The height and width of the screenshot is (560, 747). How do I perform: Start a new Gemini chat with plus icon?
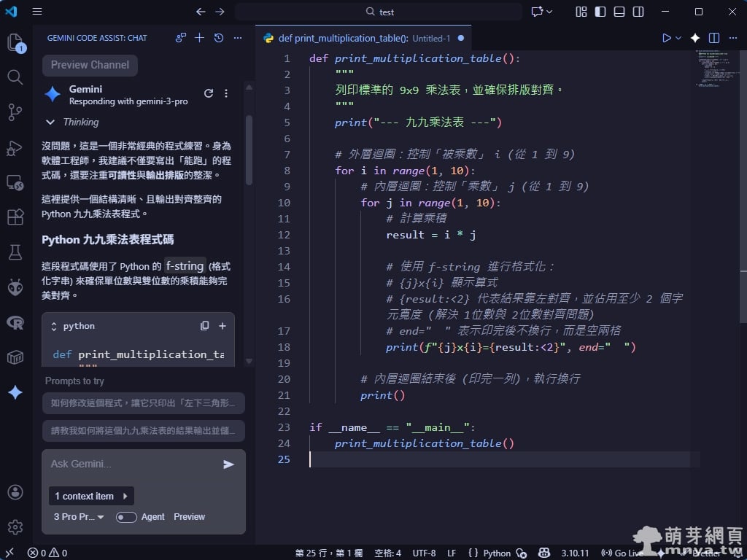pos(199,38)
